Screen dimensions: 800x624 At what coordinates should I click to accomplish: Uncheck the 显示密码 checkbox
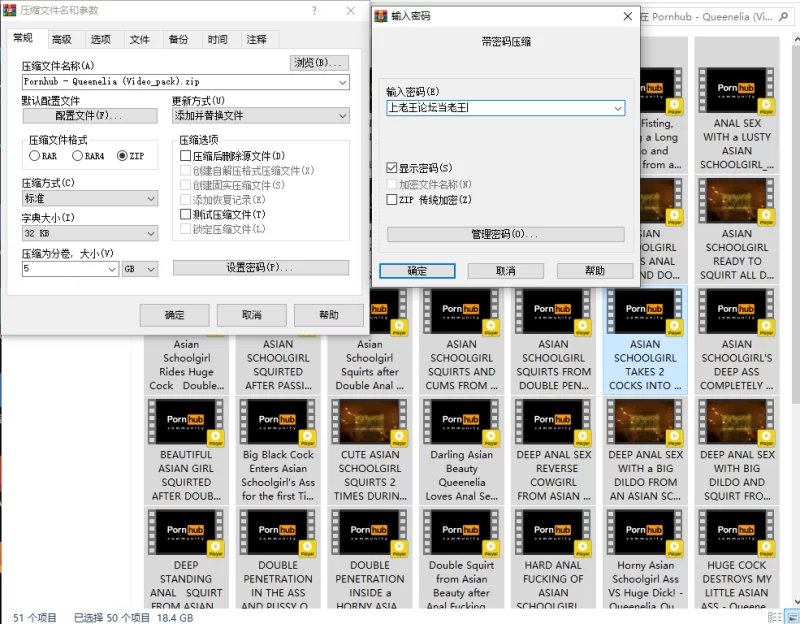(392, 168)
